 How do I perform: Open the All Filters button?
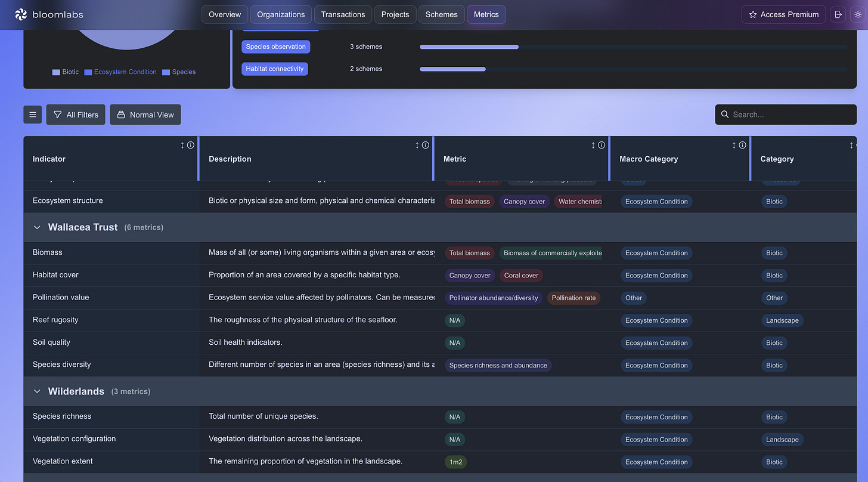click(76, 115)
